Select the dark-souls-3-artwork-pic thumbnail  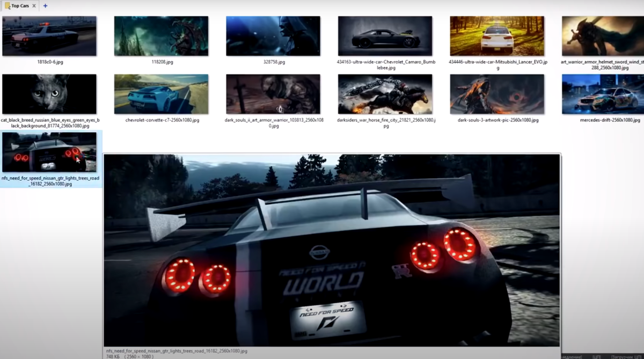pos(497,94)
